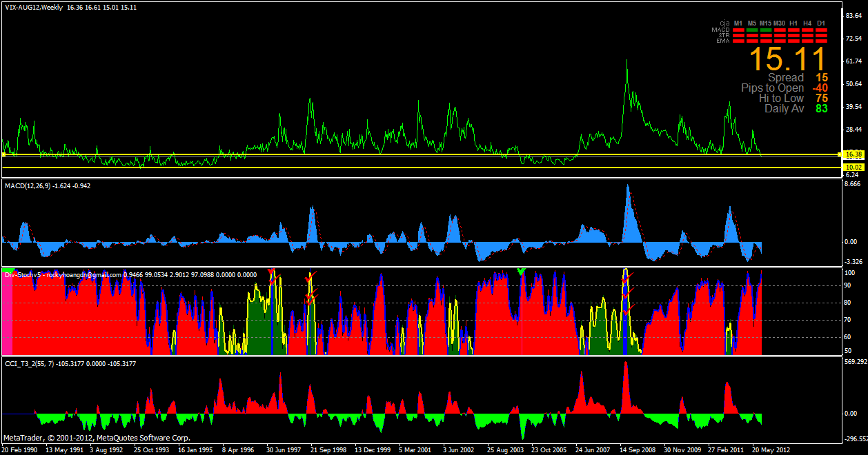Click the green Daily Av value 83
Screen dimensions: 868x455
tap(821, 108)
